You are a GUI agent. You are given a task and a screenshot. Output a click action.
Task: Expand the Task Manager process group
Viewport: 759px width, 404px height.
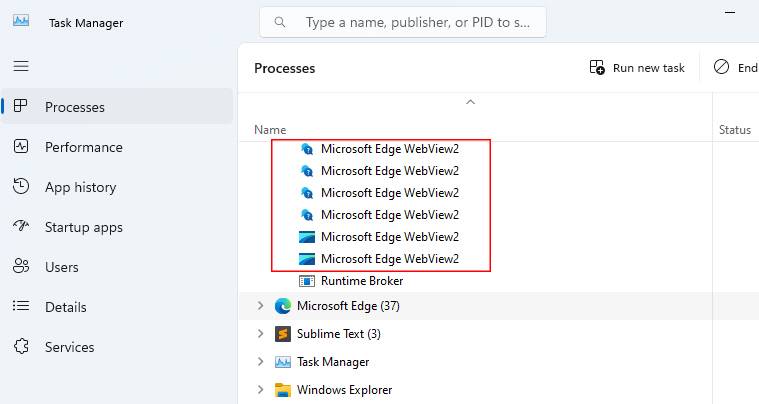click(261, 362)
